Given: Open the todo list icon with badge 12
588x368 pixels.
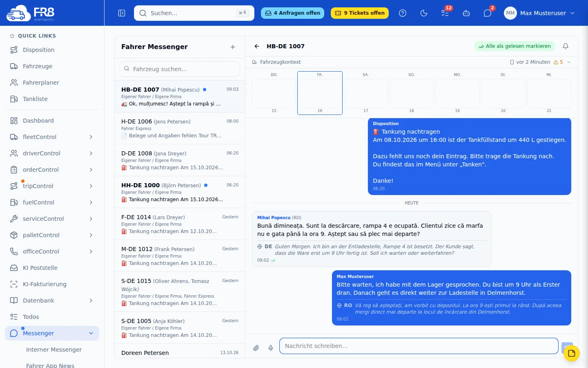Looking at the screenshot, I should [445, 13].
